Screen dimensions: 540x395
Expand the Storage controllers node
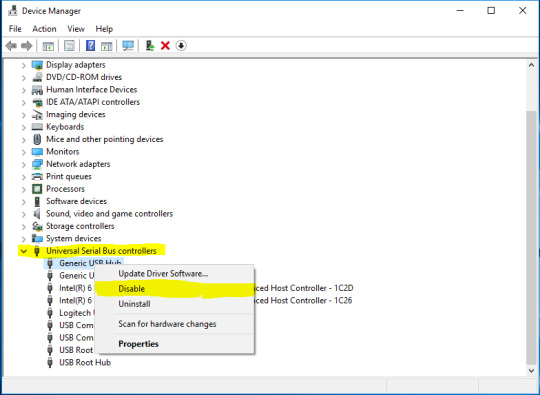[x=23, y=226]
